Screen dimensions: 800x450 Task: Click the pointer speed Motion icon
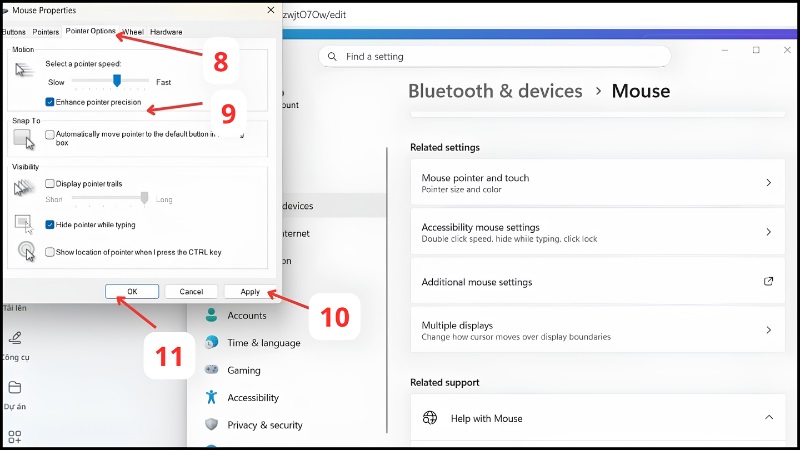[x=24, y=69]
